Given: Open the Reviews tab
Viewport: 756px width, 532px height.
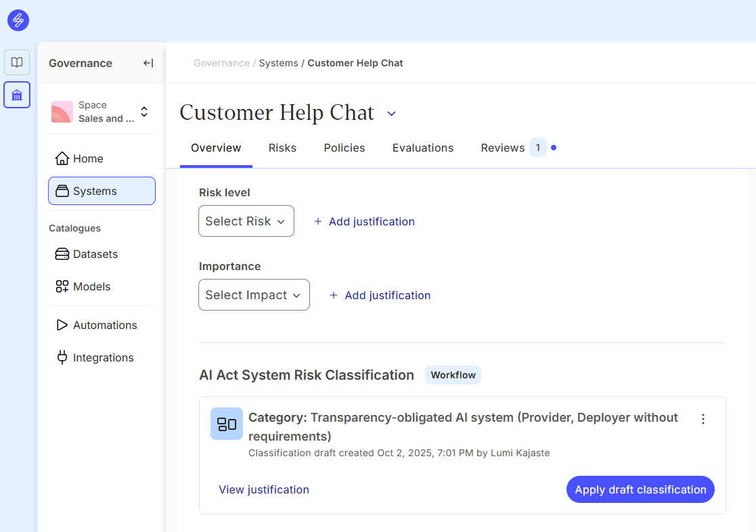Looking at the screenshot, I should (503, 148).
